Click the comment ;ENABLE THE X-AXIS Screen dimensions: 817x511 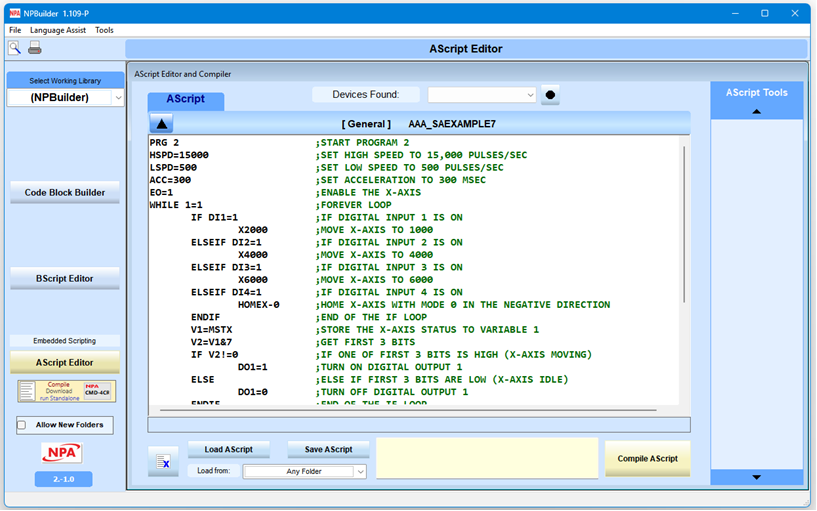coord(368,193)
